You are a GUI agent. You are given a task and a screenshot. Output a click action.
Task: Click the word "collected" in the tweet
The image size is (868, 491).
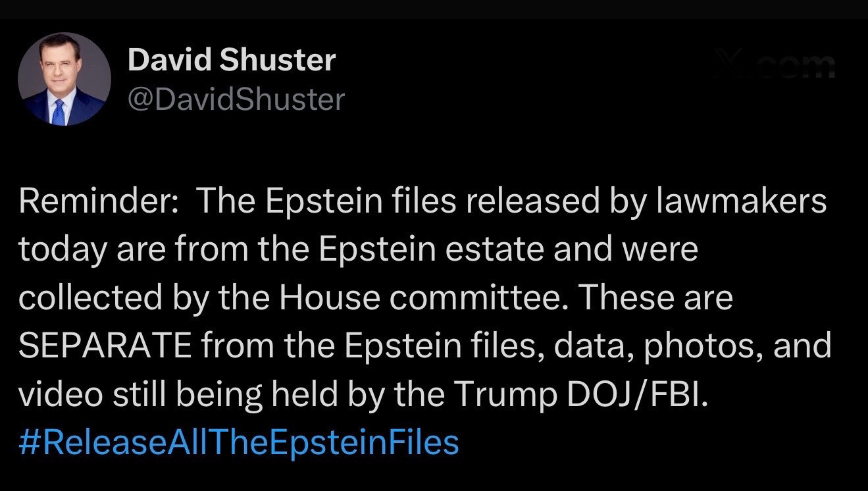90,297
